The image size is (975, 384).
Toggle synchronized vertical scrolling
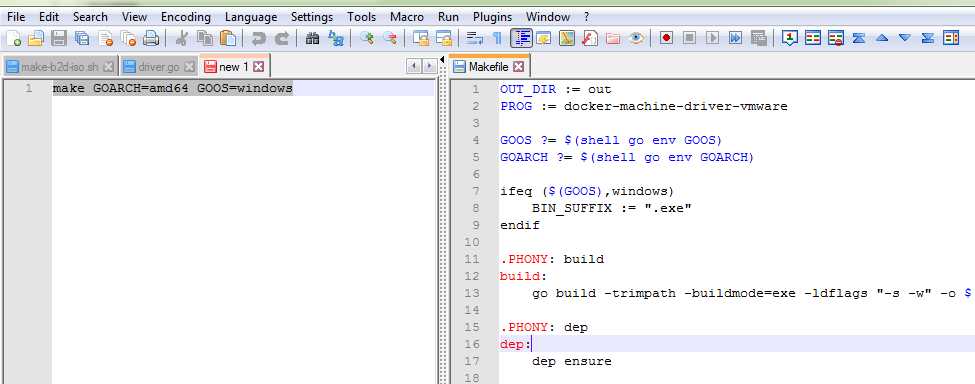422,39
